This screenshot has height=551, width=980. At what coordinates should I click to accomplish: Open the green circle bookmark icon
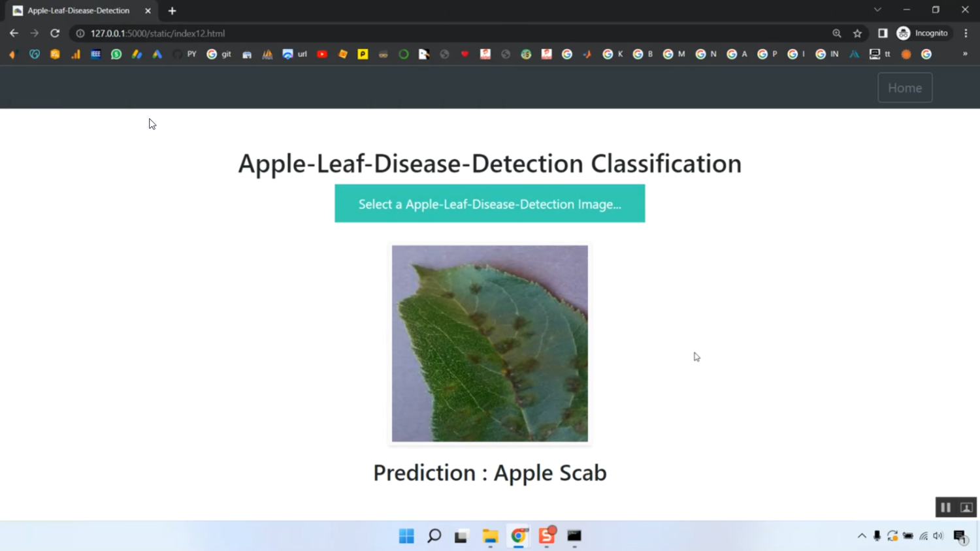404,54
